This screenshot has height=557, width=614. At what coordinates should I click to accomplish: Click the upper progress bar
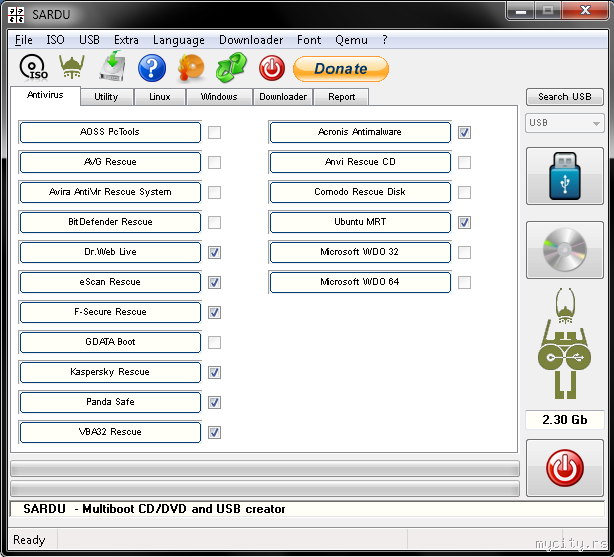265,468
